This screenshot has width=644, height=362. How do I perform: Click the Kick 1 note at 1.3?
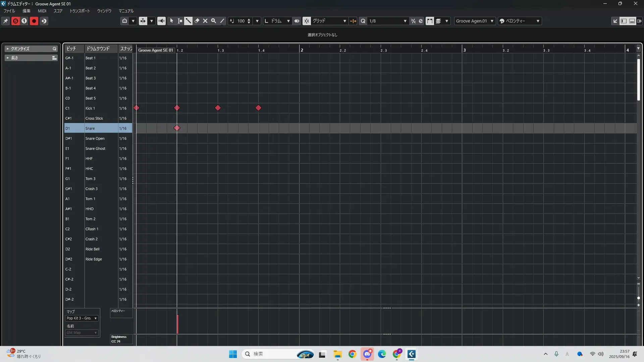(218, 108)
